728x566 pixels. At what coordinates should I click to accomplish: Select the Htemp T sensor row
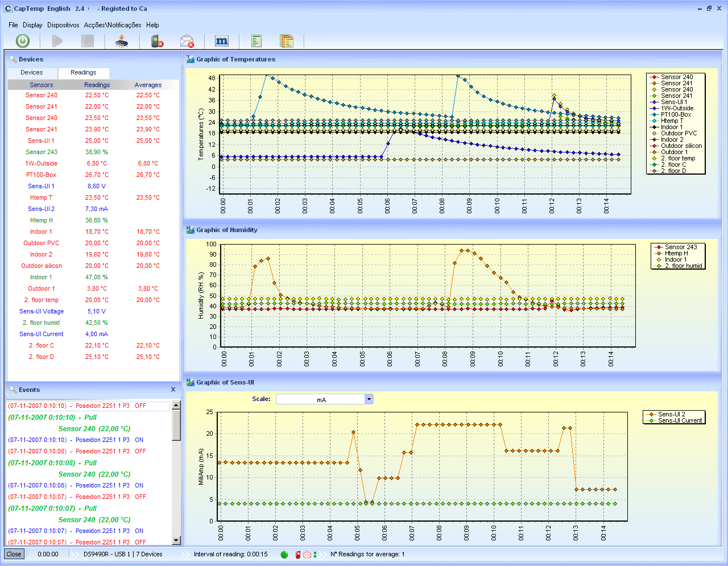click(93, 197)
